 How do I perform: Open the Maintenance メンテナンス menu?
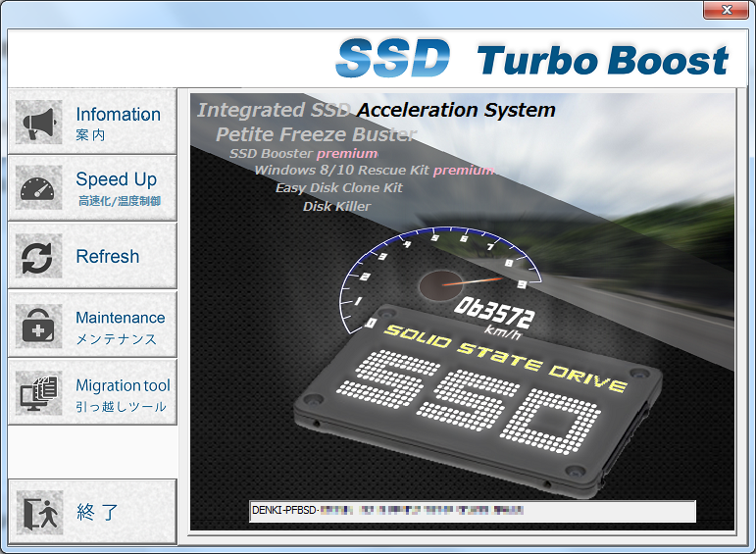coord(120,327)
